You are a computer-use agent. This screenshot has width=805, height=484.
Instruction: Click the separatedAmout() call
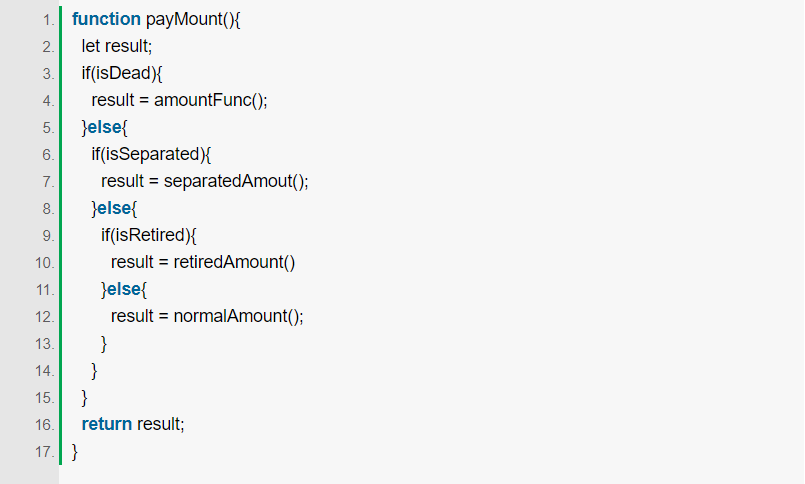tap(235, 181)
